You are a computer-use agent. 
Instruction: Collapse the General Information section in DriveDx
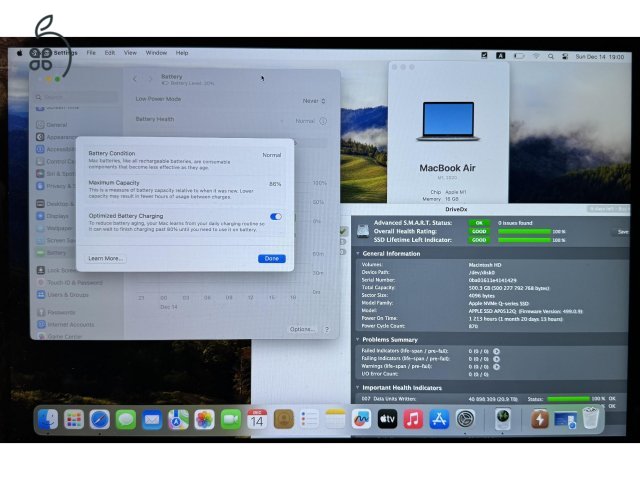(x=358, y=253)
